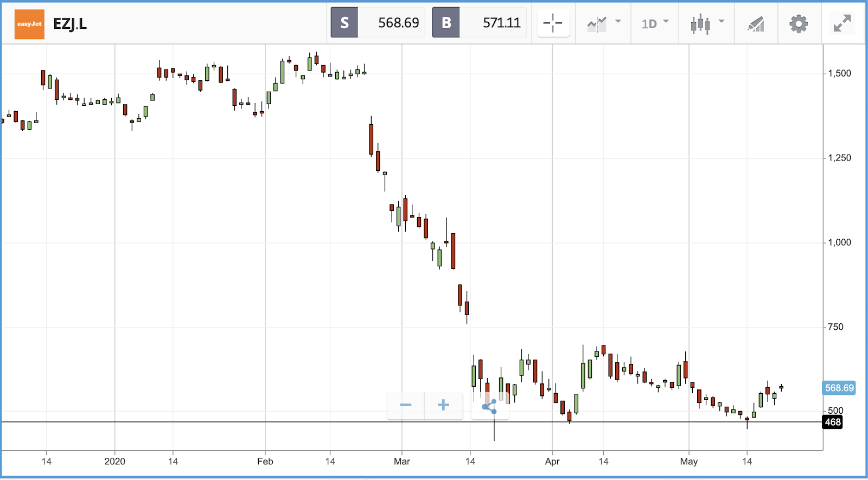Expand the compare dropdown arrow
This screenshot has width=868, height=480.
618,22
